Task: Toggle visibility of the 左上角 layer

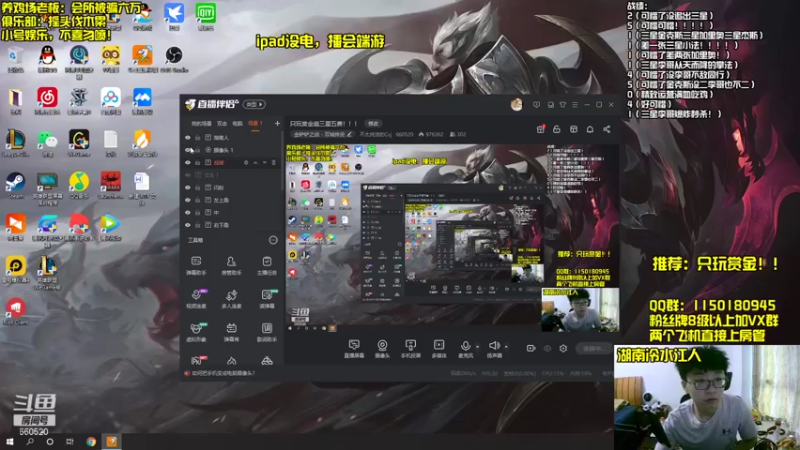Action: 188,200
